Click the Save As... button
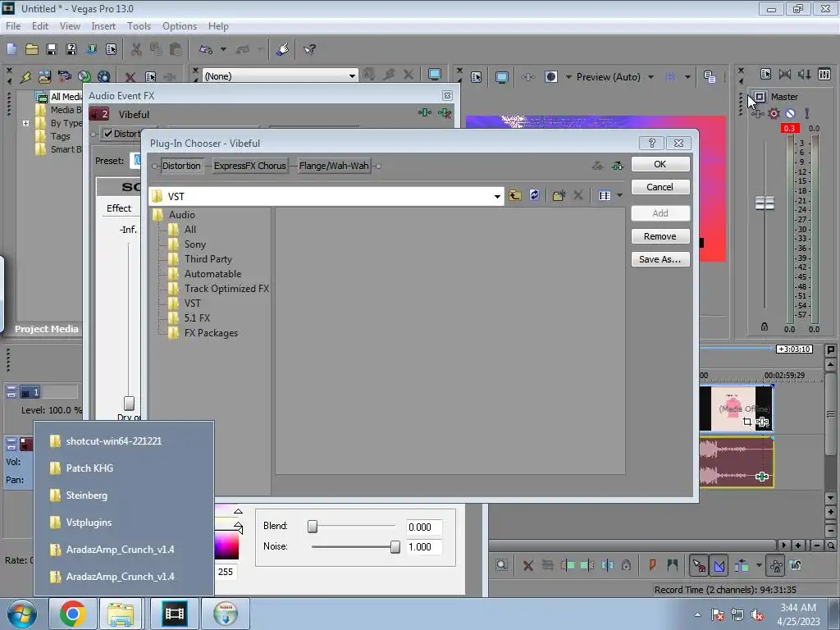Viewport: 840px width, 630px height. click(x=660, y=259)
